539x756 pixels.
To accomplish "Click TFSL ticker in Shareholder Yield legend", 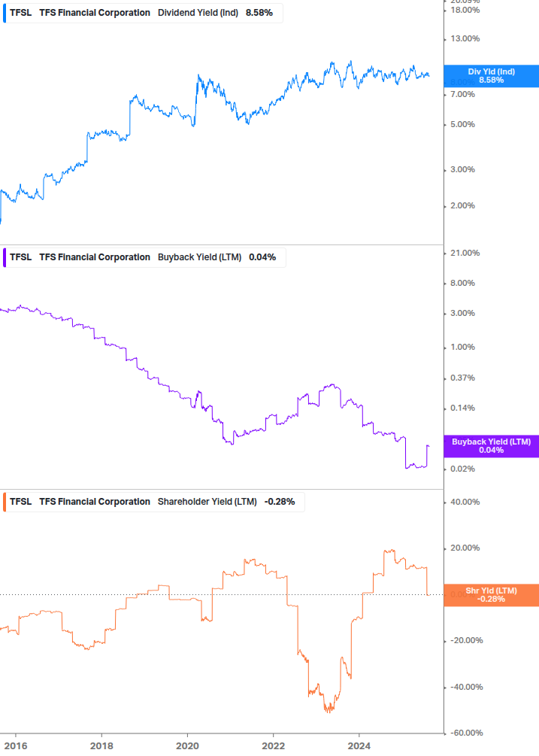I will tap(21, 502).
